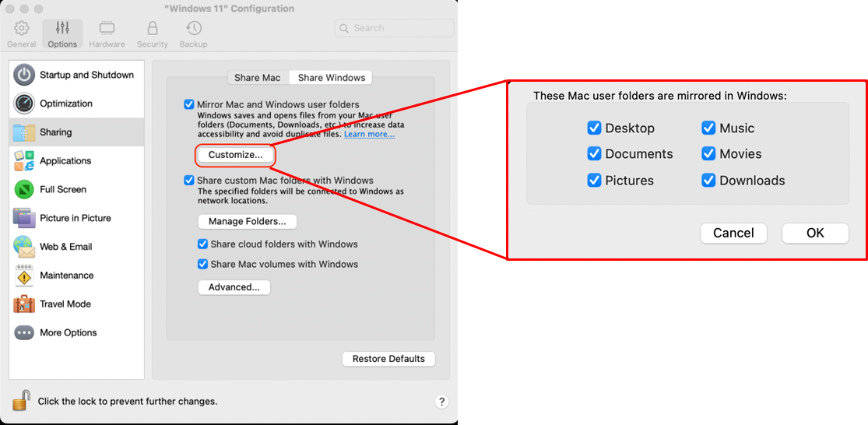Viewport: 868px width, 425px height.
Task: Uncheck Mirror Mac and Windows user folders
Action: point(188,104)
